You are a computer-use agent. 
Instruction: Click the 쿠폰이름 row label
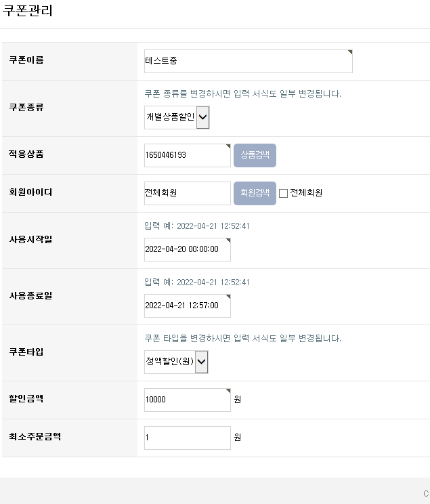(26, 60)
